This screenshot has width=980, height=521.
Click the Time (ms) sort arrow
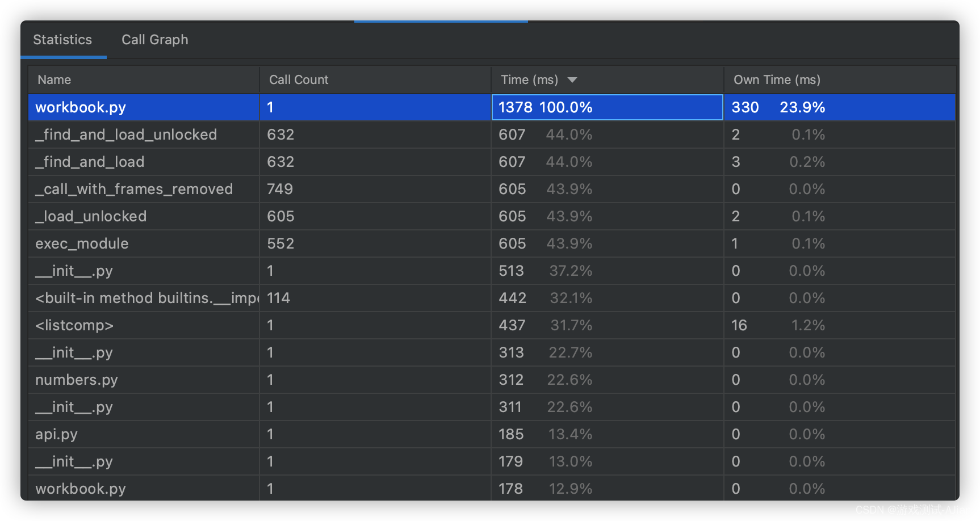[572, 79]
